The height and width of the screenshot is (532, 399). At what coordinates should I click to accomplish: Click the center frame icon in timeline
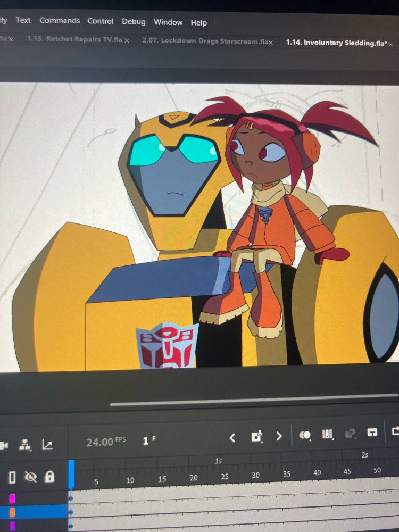(372, 432)
